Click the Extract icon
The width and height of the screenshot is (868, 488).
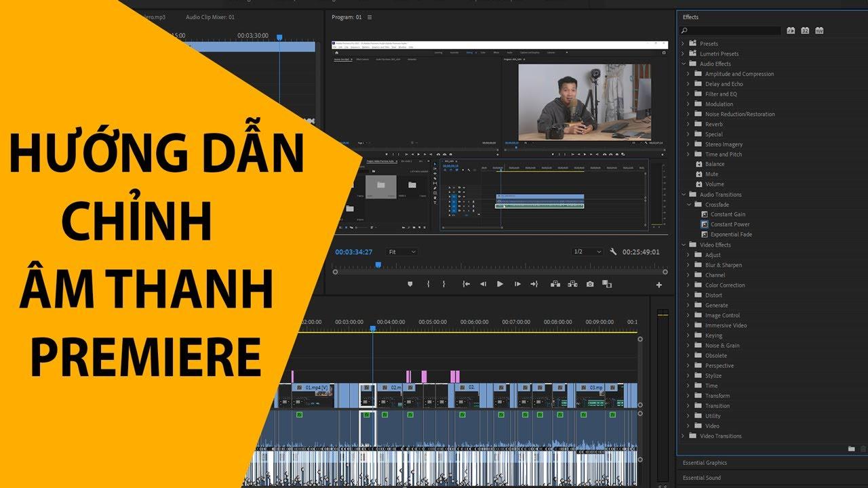tap(572, 284)
